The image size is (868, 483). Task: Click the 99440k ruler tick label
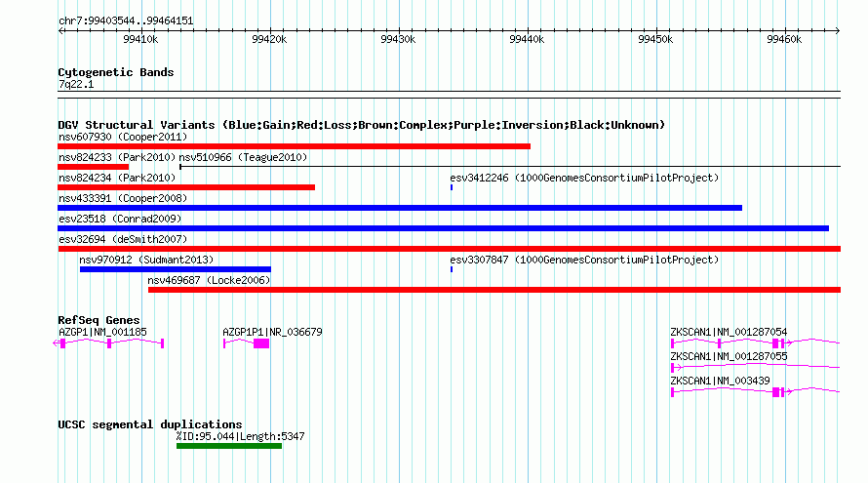[x=527, y=39]
